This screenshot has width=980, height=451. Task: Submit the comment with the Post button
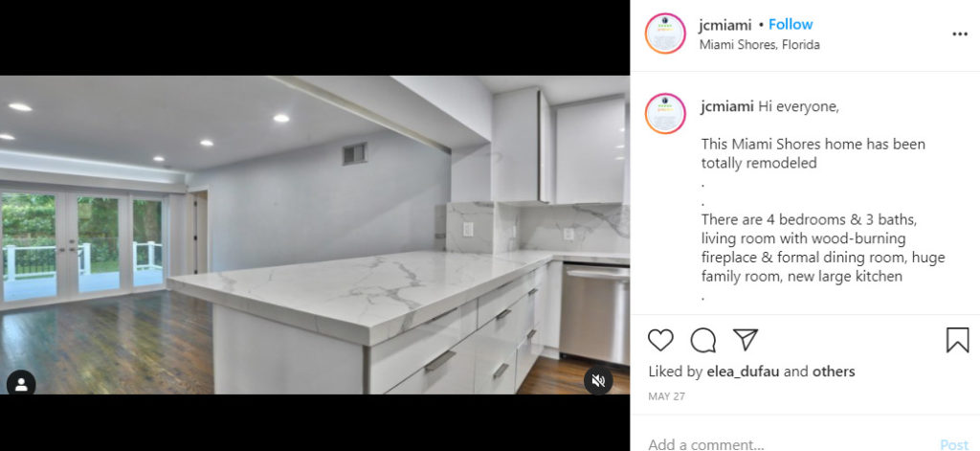coord(954,444)
